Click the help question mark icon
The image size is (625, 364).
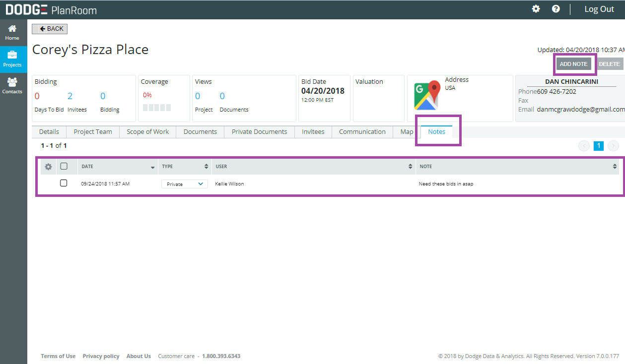(x=556, y=8)
